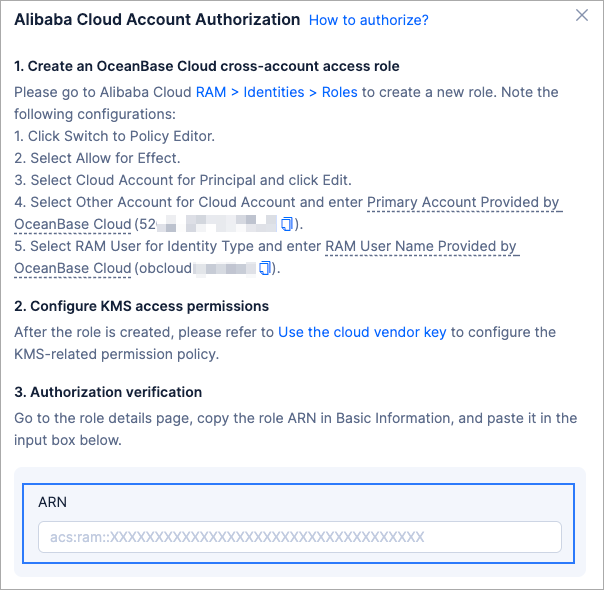Close the authorization dialog with X
The height and width of the screenshot is (590, 604).
(x=582, y=15)
